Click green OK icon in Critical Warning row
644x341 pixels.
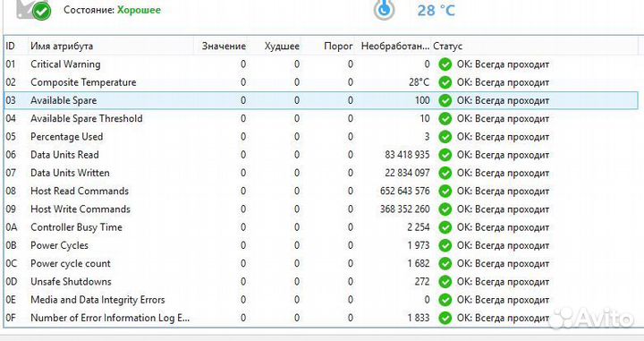(445, 64)
